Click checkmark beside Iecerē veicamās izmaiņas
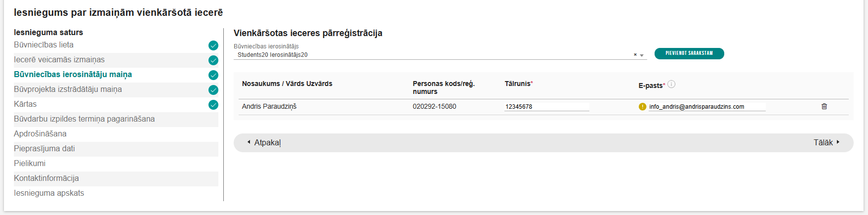 point(213,60)
